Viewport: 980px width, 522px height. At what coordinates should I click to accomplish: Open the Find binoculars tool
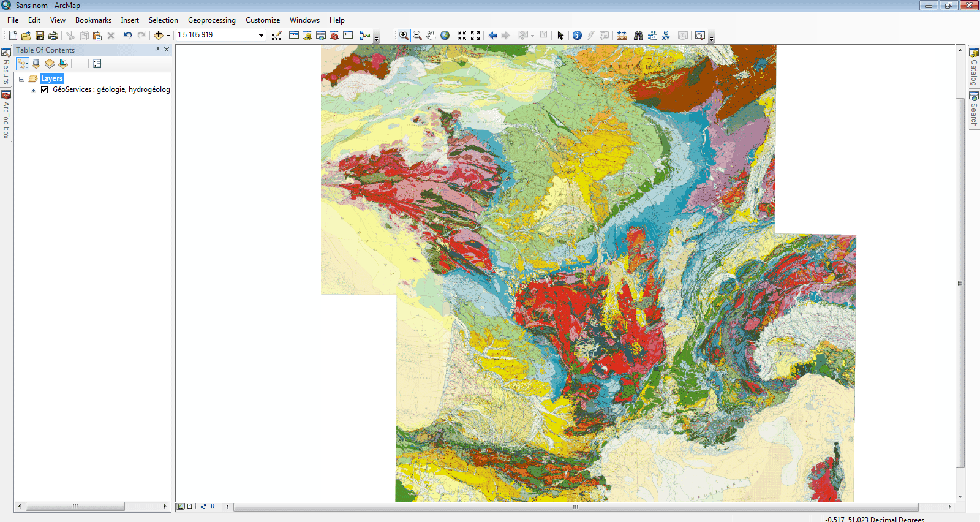[638, 36]
